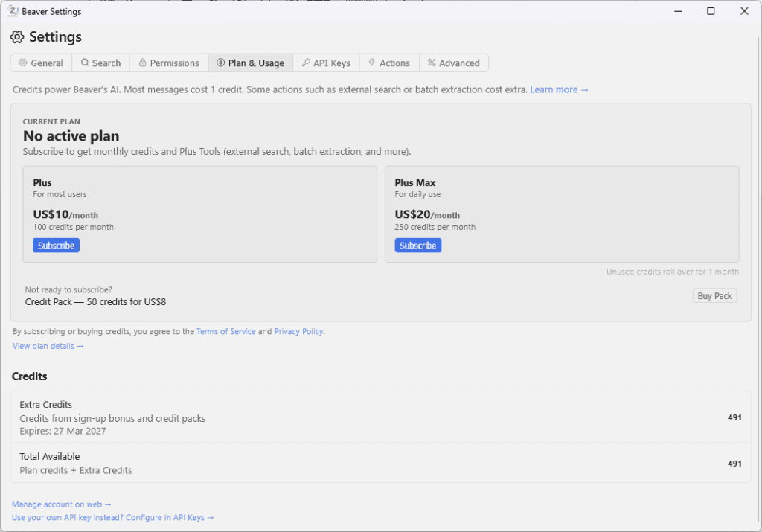762x532 pixels.
Task: Click Manage account on web link
Action: [x=61, y=504]
